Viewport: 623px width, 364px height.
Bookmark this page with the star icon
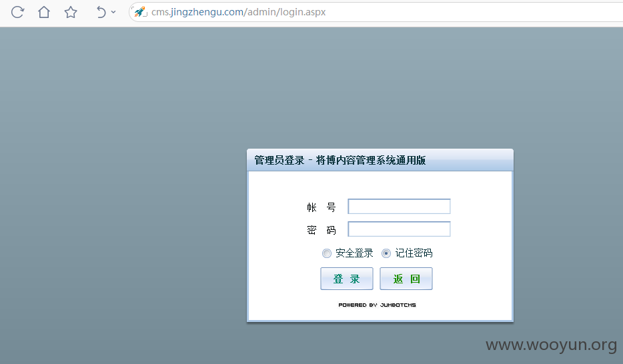[71, 12]
